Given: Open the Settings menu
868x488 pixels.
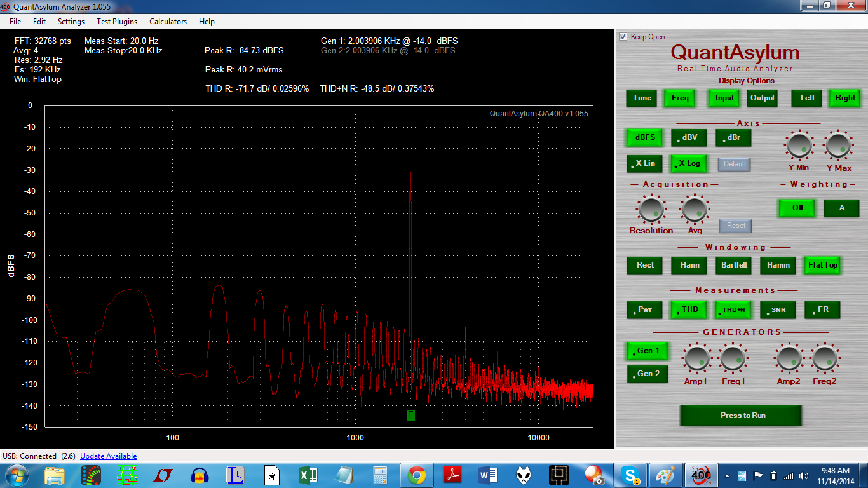Looking at the screenshot, I should 71,22.
